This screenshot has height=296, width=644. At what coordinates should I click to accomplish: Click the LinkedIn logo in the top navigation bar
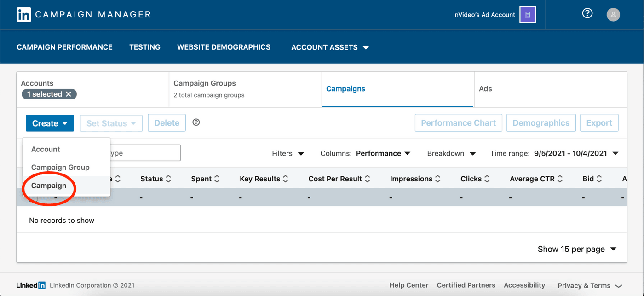23,14
